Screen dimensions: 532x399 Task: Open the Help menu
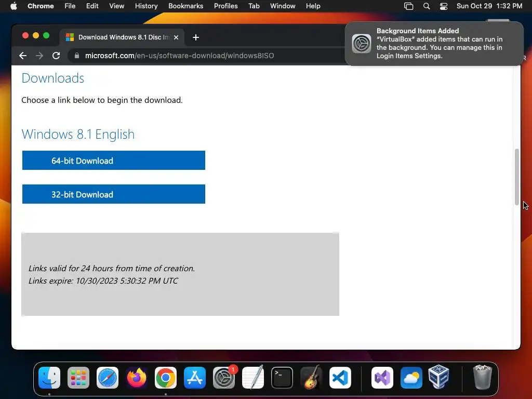313,6
